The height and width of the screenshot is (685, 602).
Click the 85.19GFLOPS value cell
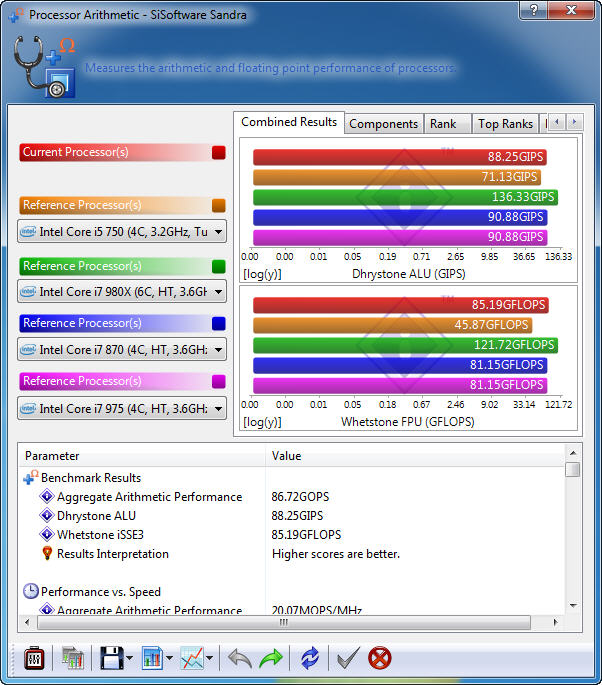point(306,534)
